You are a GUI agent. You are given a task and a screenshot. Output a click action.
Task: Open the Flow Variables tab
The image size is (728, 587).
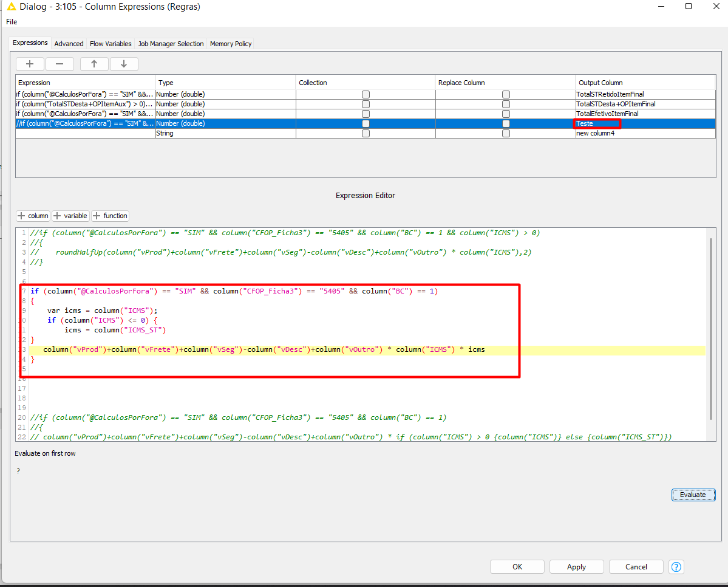[111, 44]
